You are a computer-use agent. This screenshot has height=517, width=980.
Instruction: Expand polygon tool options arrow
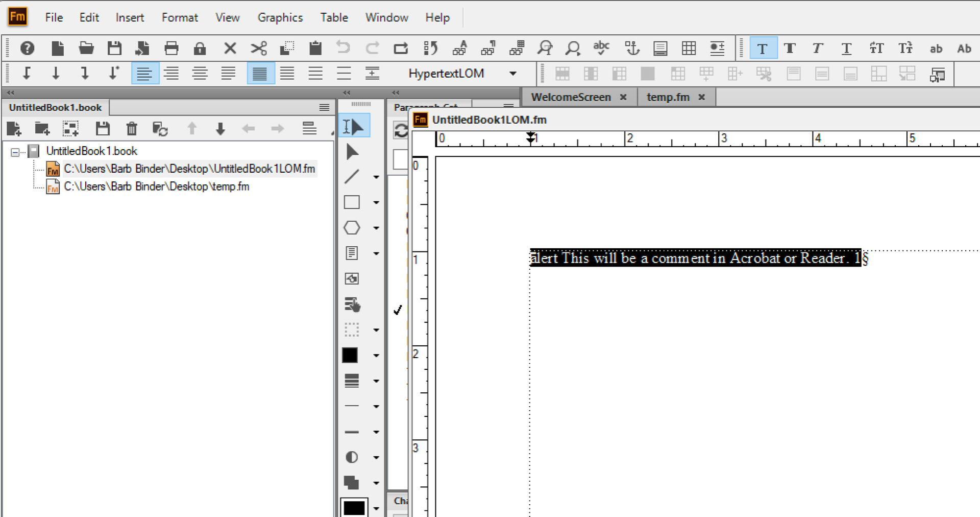pos(376,228)
